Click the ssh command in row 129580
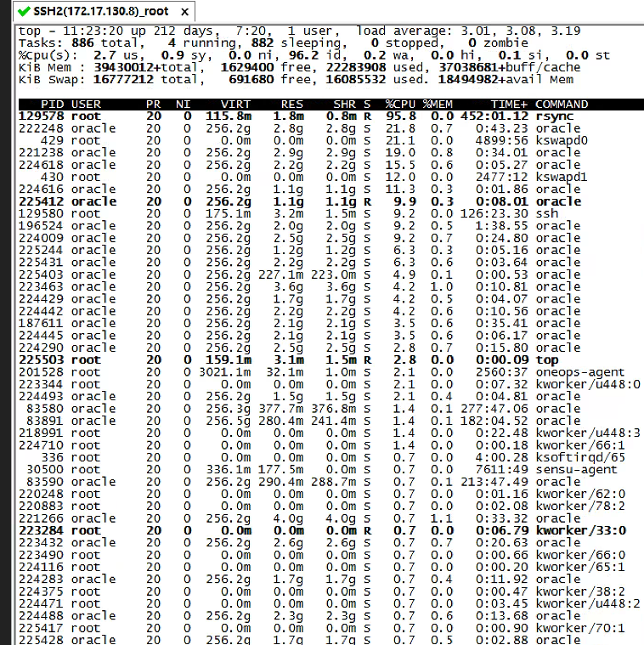This screenshot has width=644, height=645. tap(547, 213)
